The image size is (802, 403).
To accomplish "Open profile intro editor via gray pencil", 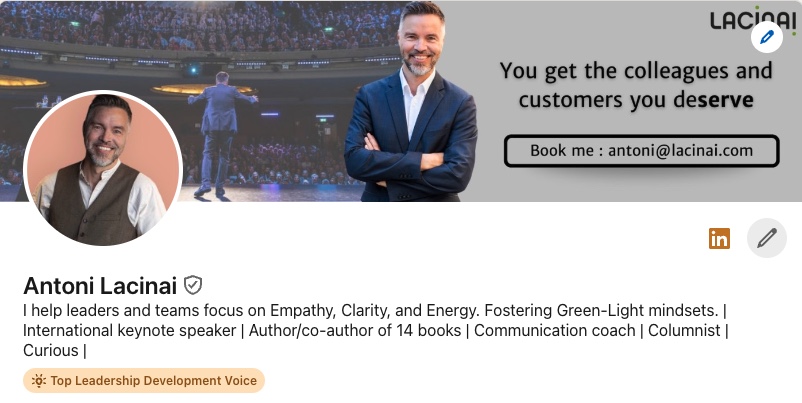I will tap(767, 238).
